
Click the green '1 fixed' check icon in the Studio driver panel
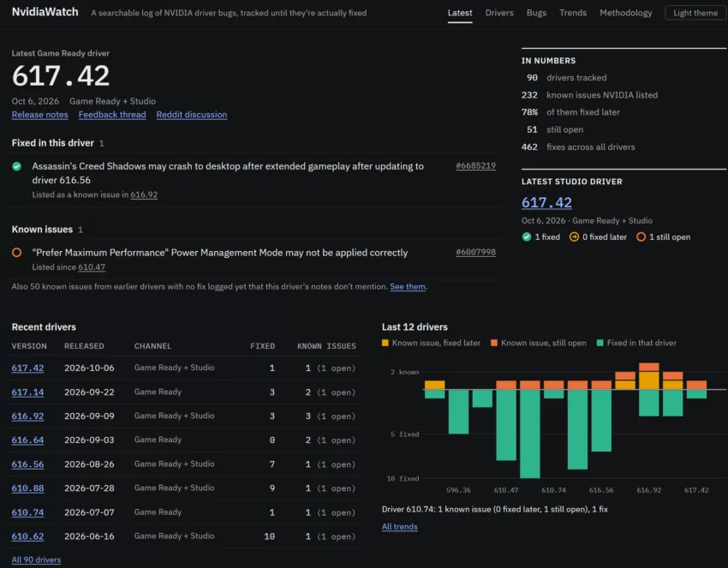tap(527, 236)
